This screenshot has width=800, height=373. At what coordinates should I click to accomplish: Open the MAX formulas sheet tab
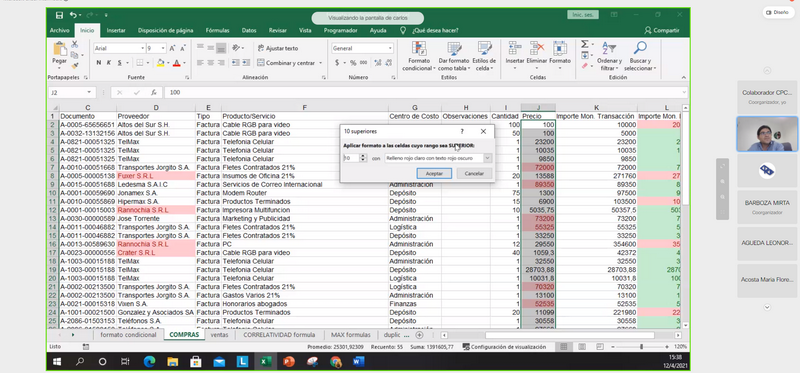pos(351,335)
